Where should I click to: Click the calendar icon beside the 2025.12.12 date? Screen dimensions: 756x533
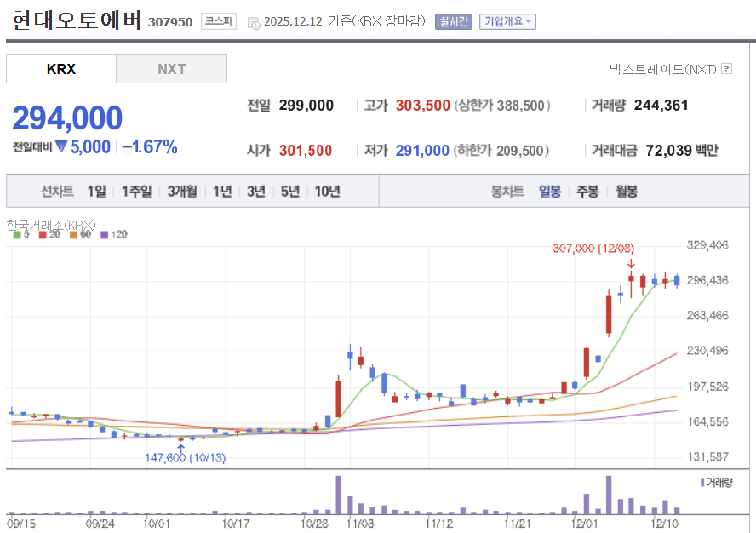tap(255, 22)
